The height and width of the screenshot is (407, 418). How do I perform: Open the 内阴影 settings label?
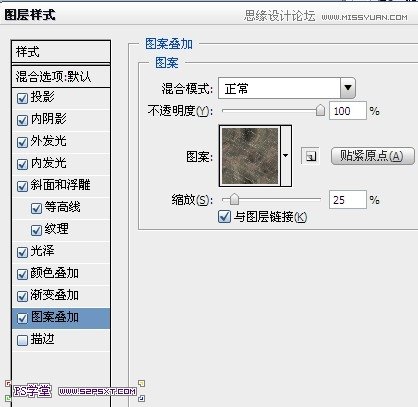click(x=49, y=119)
